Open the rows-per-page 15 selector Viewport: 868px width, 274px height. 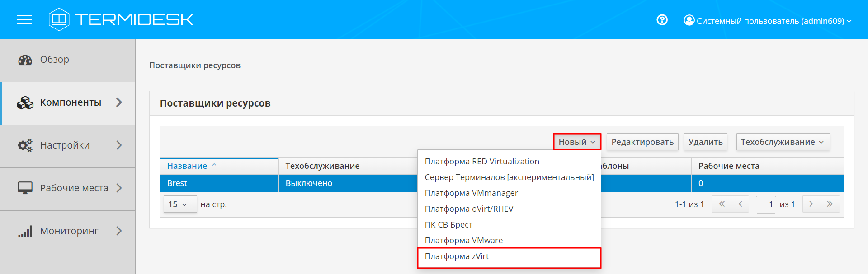click(x=180, y=204)
